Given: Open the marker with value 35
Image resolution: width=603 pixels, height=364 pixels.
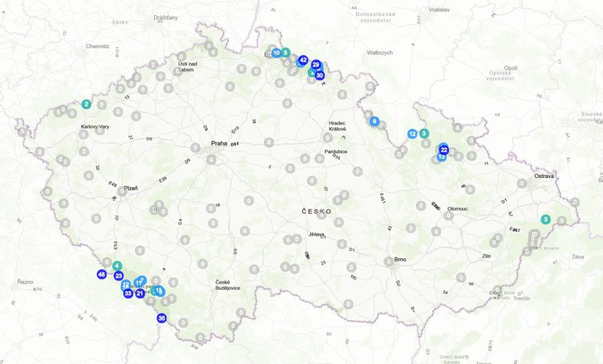Looking at the screenshot, I should pos(161,318).
